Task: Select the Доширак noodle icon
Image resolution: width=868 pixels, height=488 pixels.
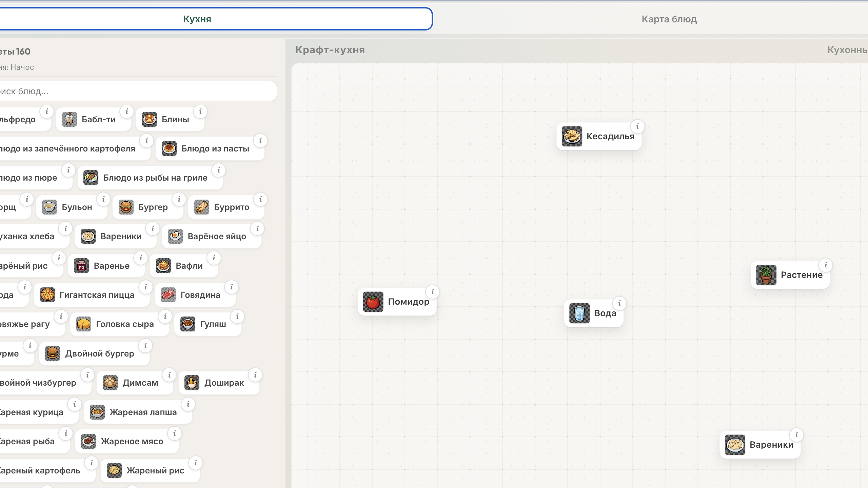Action: click(x=192, y=383)
